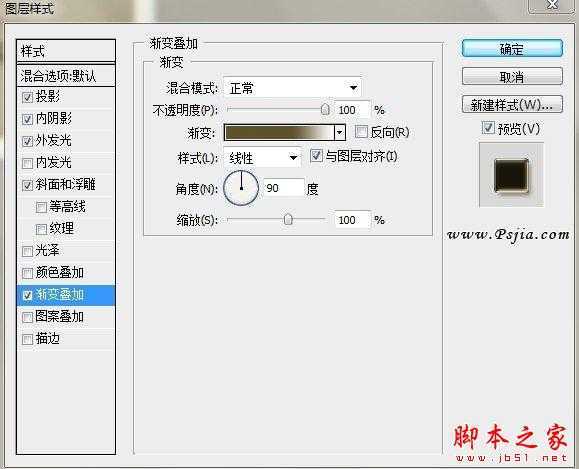Open the 内发光 settings entry

[54, 162]
